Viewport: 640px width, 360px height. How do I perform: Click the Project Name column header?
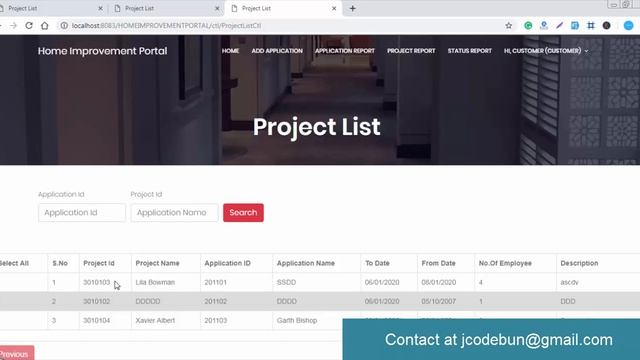point(157,263)
